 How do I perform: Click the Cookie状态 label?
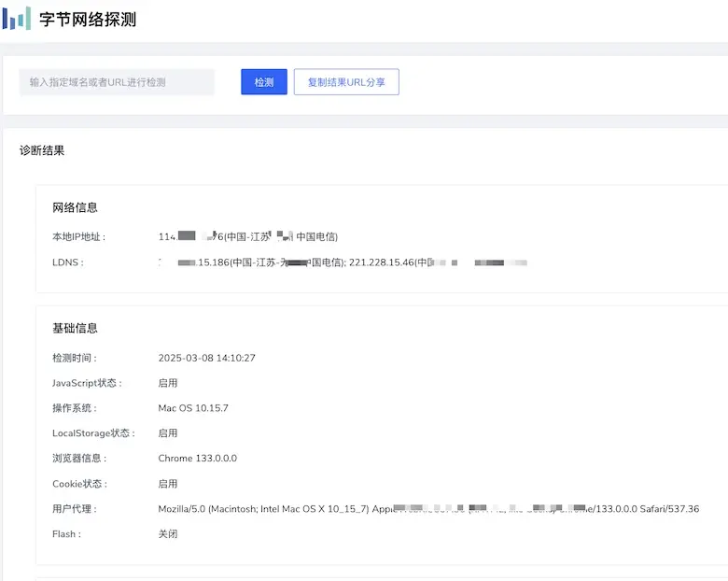coord(80,484)
